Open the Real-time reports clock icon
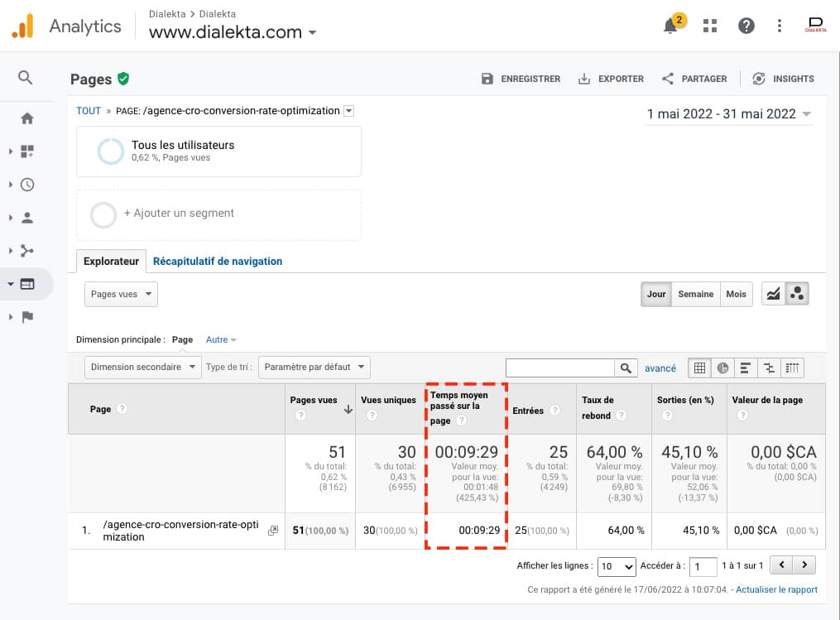840x620 pixels. tap(26, 184)
